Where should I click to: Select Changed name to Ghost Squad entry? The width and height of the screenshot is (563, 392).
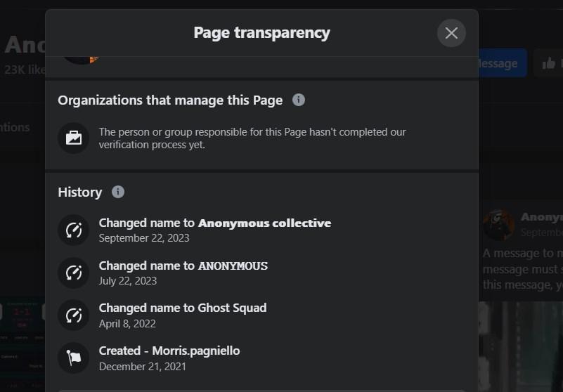tap(183, 315)
